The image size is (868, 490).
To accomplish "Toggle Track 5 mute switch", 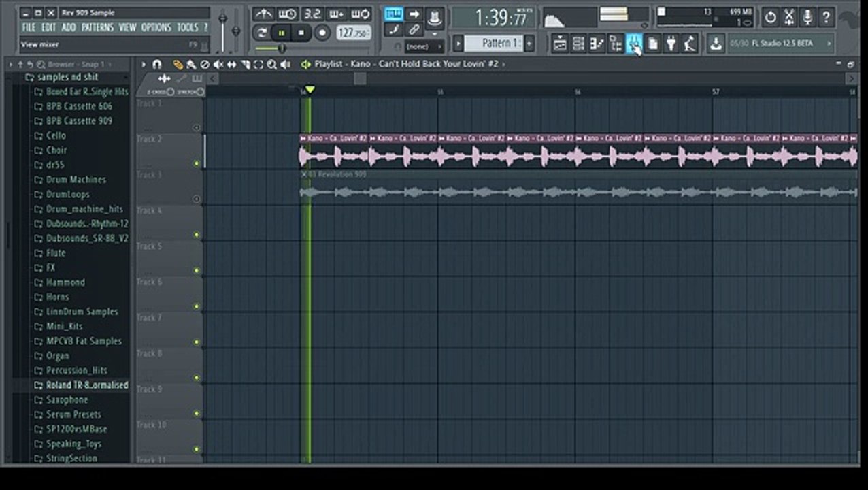I will [x=197, y=270].
